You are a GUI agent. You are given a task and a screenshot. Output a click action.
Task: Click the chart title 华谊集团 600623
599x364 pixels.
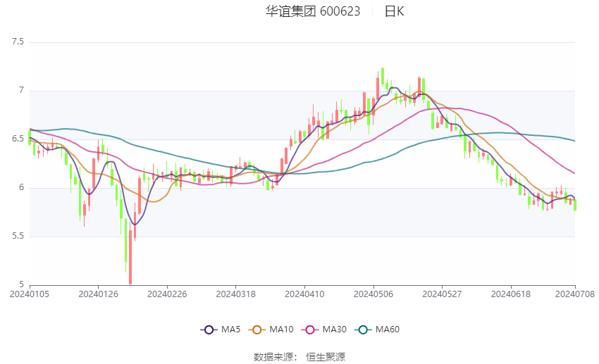pos(313,11)
